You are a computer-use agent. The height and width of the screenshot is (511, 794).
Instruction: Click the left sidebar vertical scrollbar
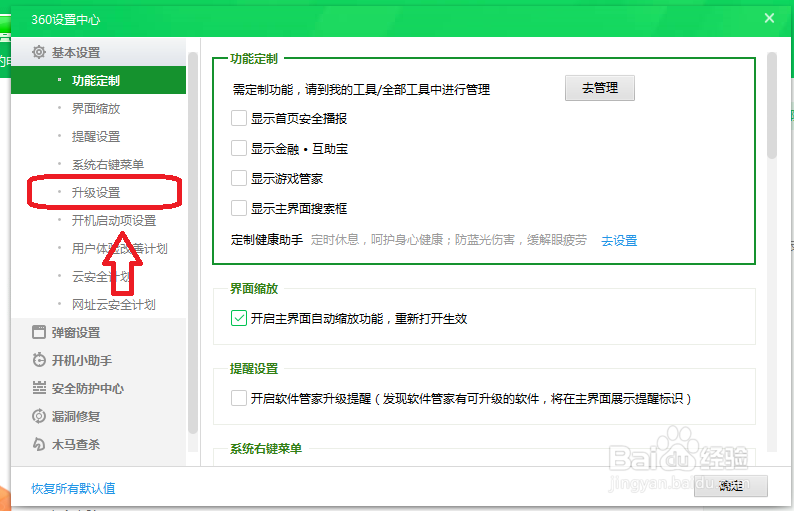tap(193, 243)
